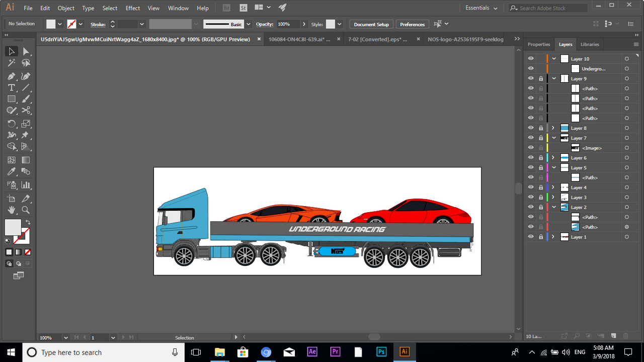Viewport: 644px width, 362px height.
Task: Open the zoom level dropdown at bottom-left
Action: (x=65, y=338)
